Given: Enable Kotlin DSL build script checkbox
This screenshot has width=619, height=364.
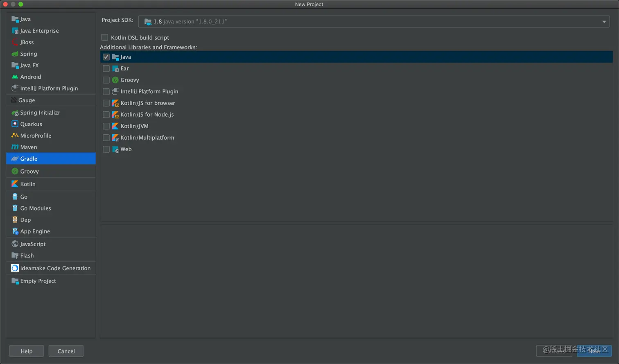Looking at the screenshot, I should 105,37.
